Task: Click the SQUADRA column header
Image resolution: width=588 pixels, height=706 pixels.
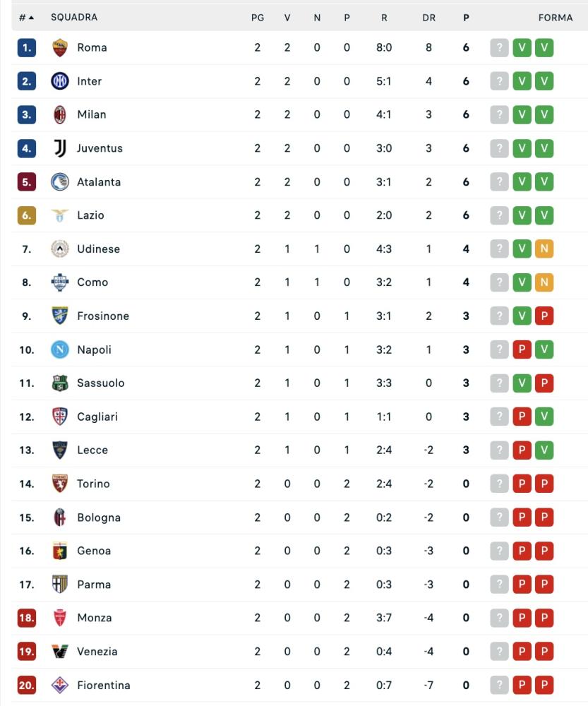Action: click(x=74, y=17)
